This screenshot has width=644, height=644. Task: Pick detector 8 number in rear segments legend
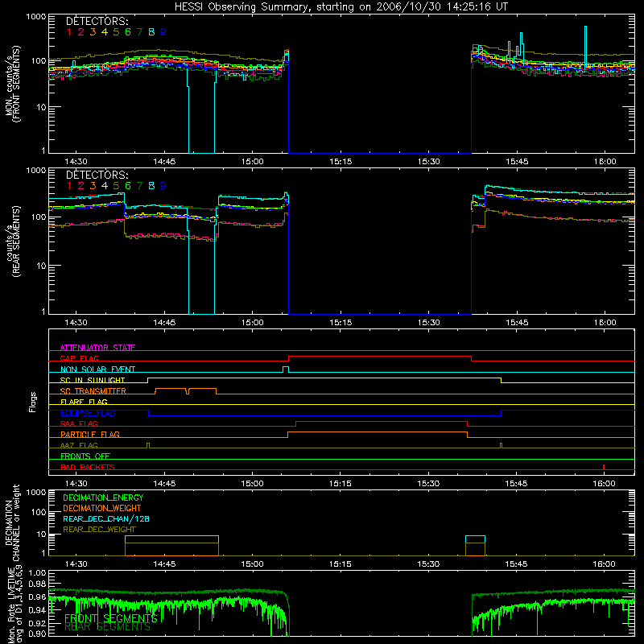pos(151,186)
